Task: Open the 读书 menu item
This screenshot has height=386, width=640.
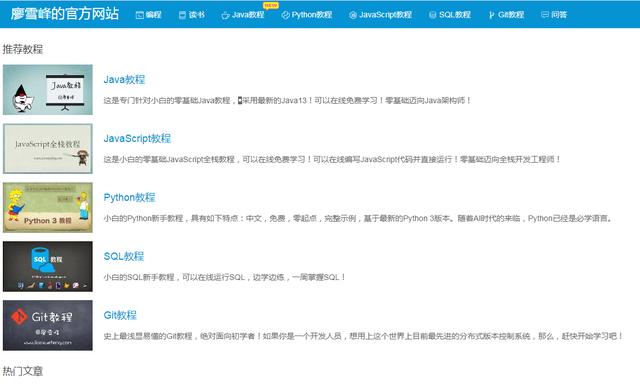Action: (x=197, y=15)
